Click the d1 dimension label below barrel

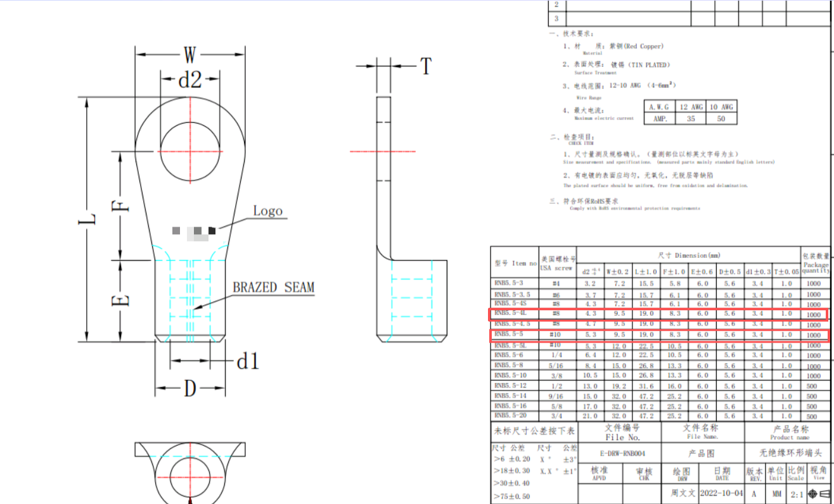(248, 362)
